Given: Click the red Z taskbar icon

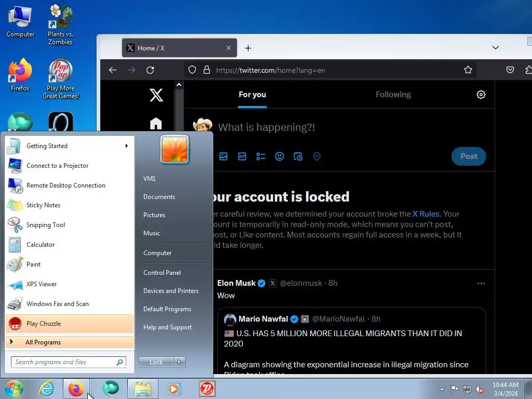Looking at the screenshot, I should [x=207, y=389].
